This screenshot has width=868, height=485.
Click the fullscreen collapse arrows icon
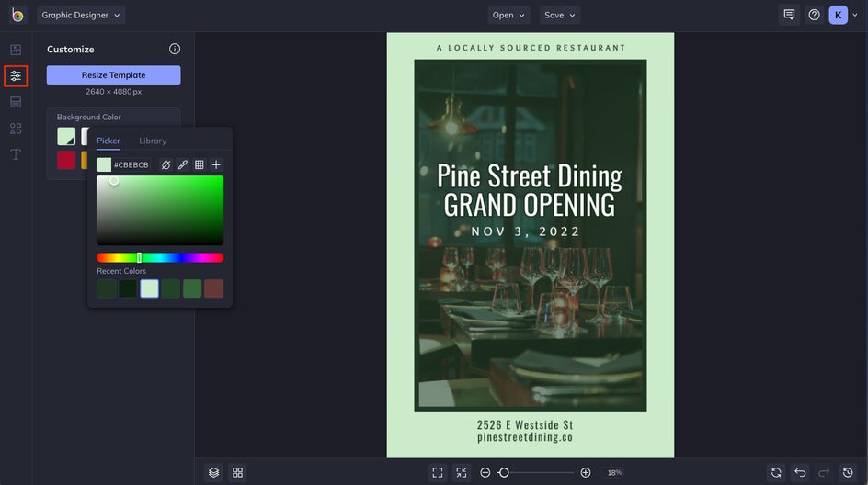click(x=462, y=472)
